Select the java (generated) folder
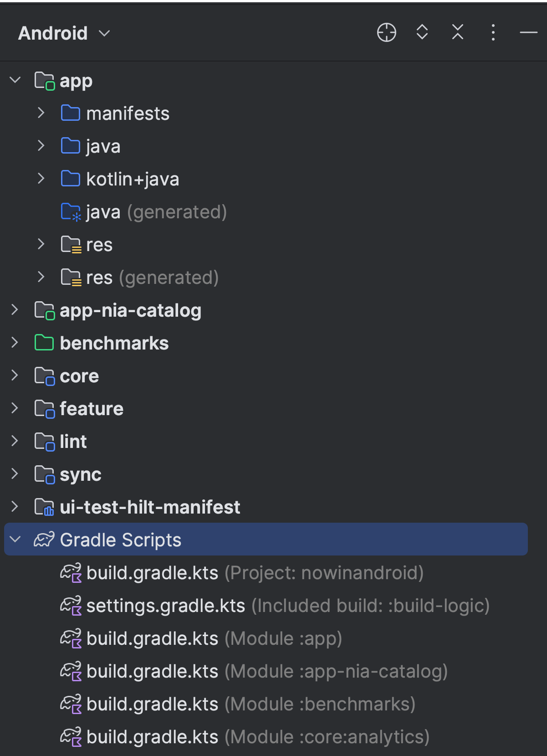 pos(144,212)
